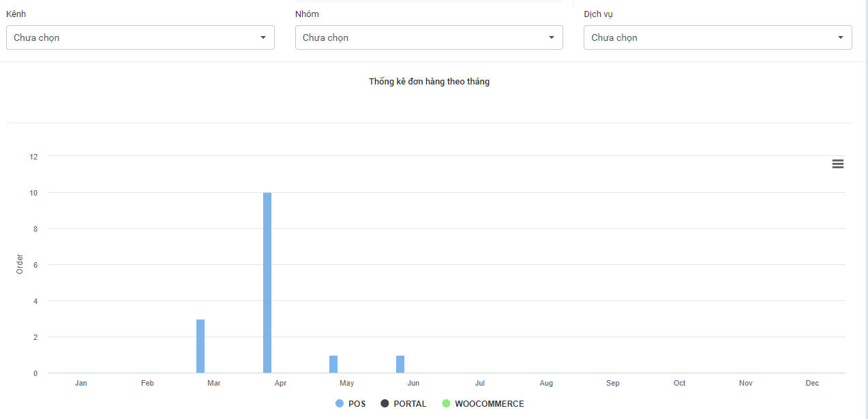Click the caret arrow in Dịch vụ selector
This screenshot has width=868, height=419.
tap(841, 37)
